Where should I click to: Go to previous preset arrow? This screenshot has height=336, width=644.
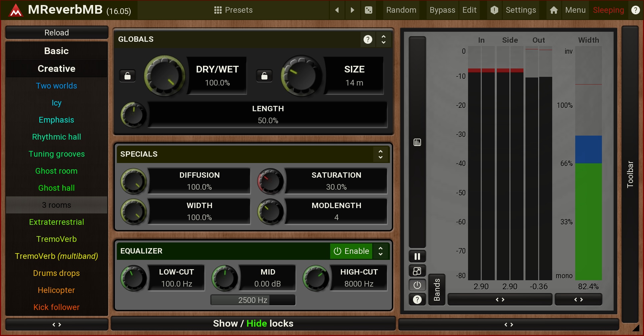point(337,10)
